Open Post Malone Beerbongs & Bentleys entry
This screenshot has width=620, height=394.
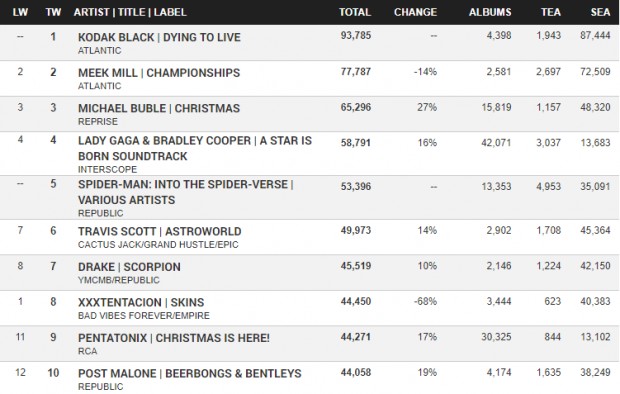[190, 374]
